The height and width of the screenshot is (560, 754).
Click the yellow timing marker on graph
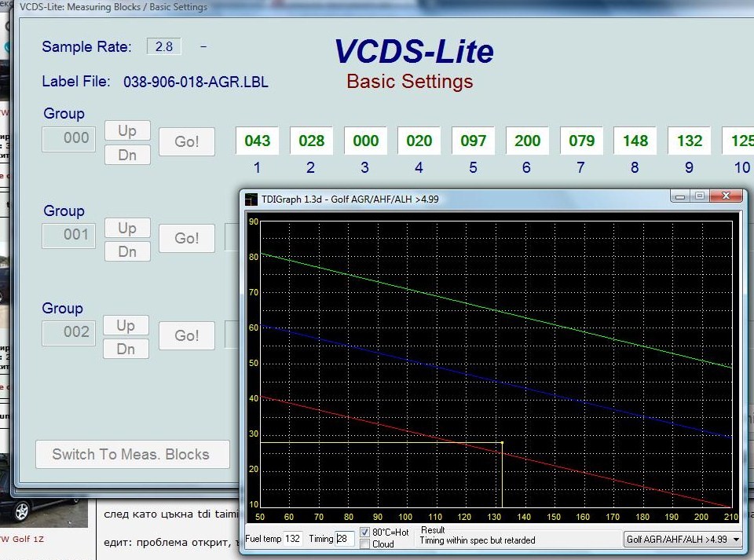[502, 443]
